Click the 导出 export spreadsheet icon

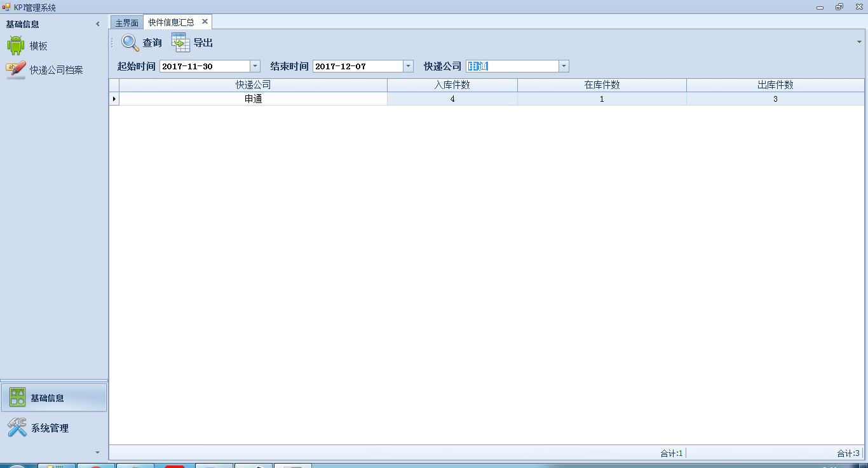click(181, 43)
